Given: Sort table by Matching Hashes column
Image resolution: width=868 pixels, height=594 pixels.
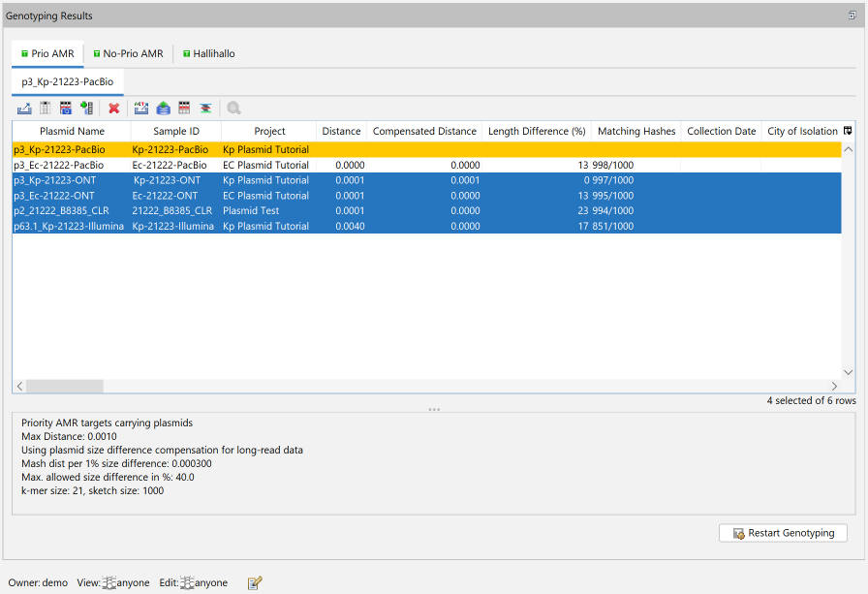Looking at the screenshot, I should 635,131.
